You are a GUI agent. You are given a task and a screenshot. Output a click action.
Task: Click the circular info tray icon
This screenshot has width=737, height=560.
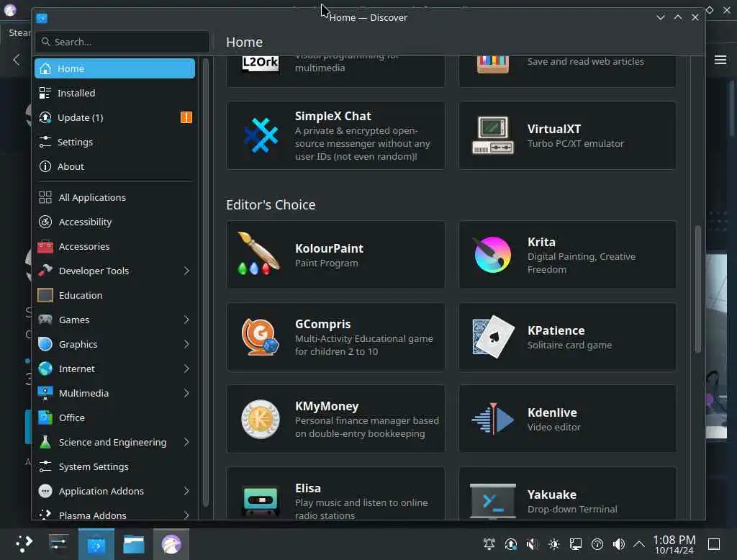tap(597, 544)
